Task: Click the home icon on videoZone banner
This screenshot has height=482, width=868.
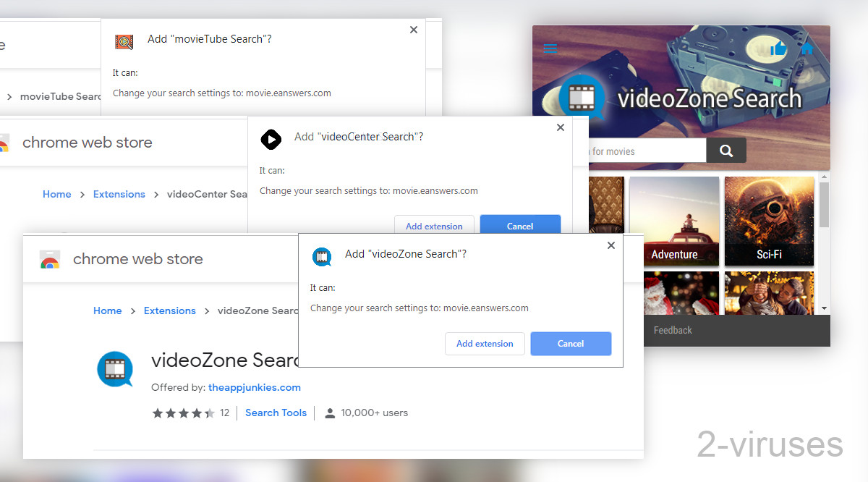Action: point(807,48)
